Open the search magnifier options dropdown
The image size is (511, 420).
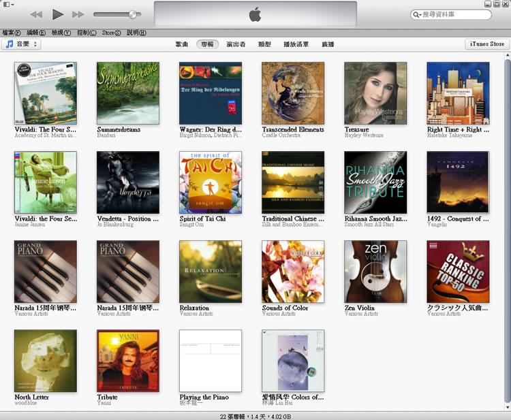pyautogui.click(x=417, y=15)
